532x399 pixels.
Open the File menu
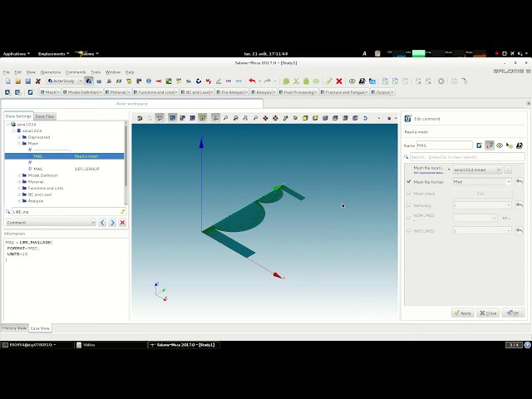tap(7, 72)
